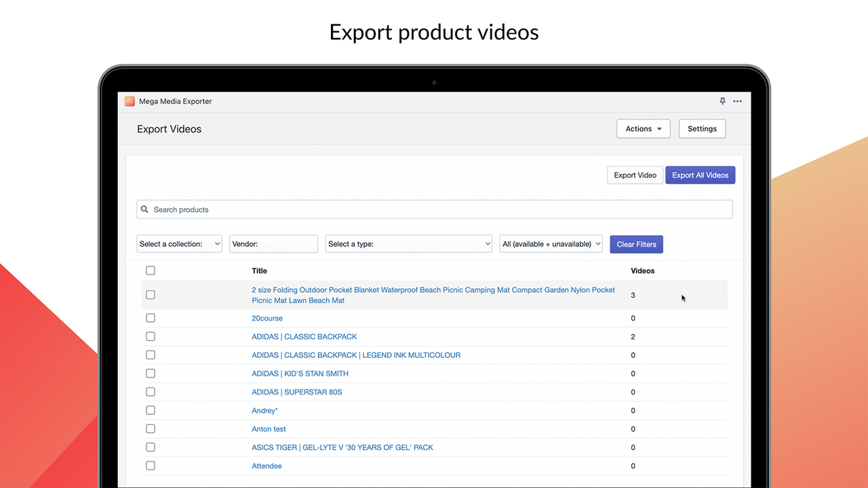Clear all filters with Clear Filters
This screenshot has height=488, width=868.
pyautogui.click(x=636, y=244)
